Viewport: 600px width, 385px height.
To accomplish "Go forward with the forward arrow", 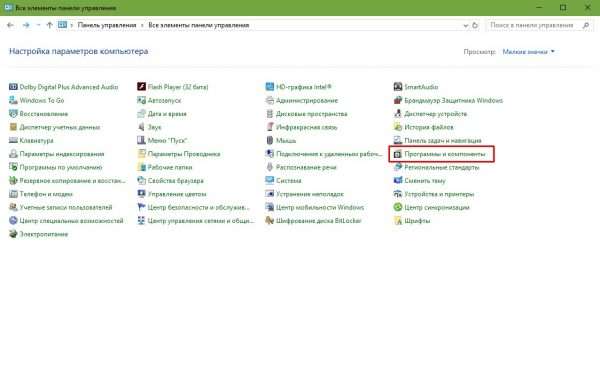I will (26, 25).
